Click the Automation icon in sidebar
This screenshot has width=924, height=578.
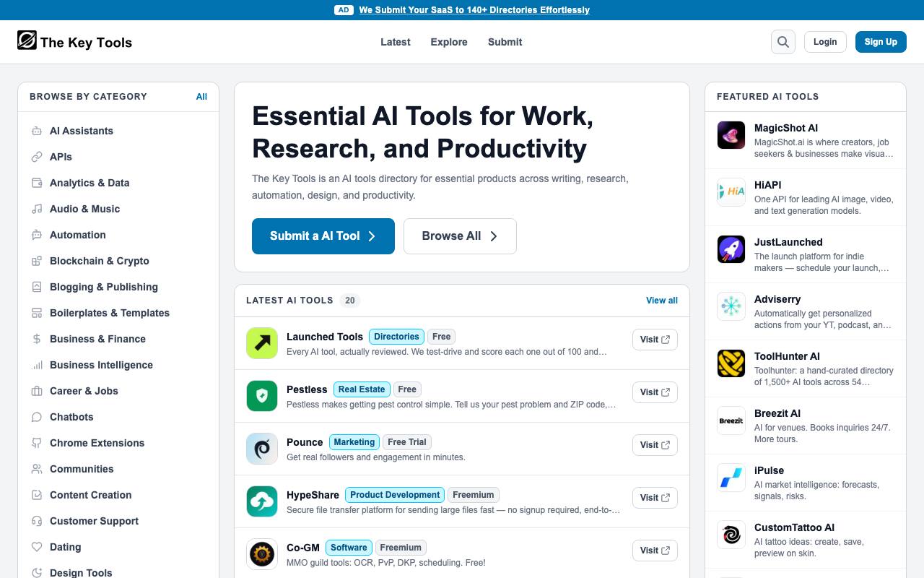point(37,235)
